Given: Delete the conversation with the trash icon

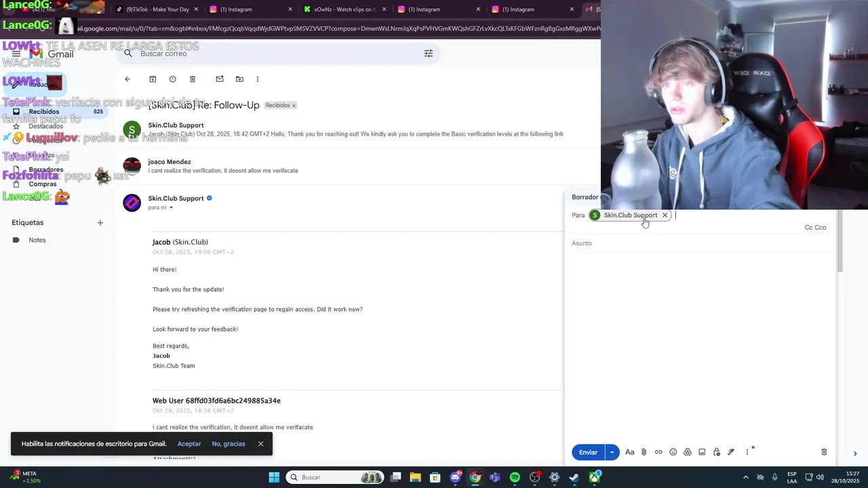Looking at the screenshot, I should tap(193, 79).
